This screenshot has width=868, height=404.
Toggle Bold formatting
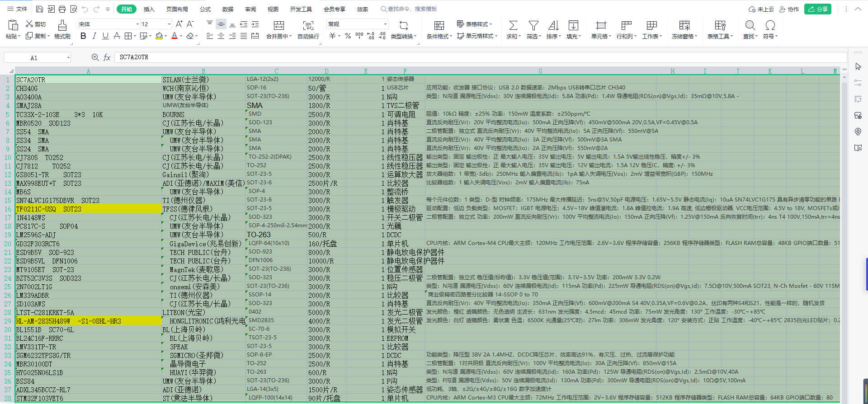[x=83, y=36]
